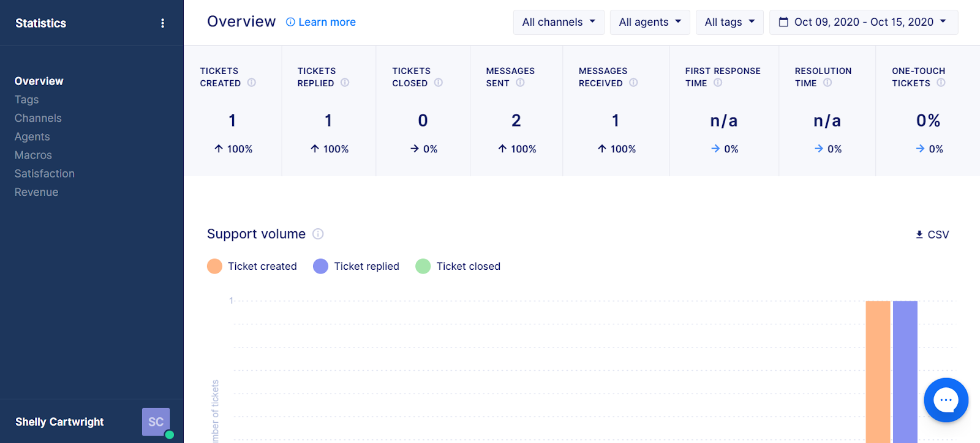Open the chat widget bubble

[x=946, y=400]
